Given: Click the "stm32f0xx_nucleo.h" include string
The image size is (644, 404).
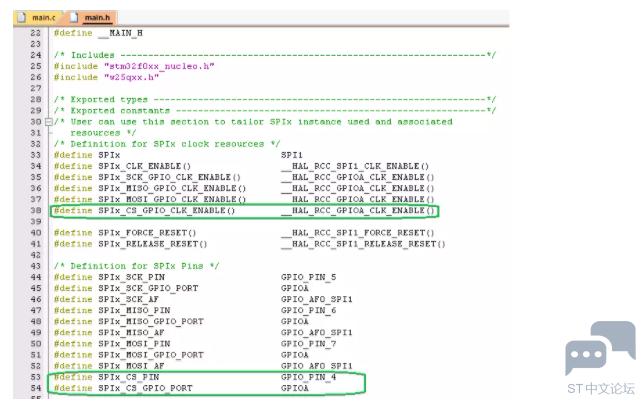Looking at the screenshot, I should point(159,66).
